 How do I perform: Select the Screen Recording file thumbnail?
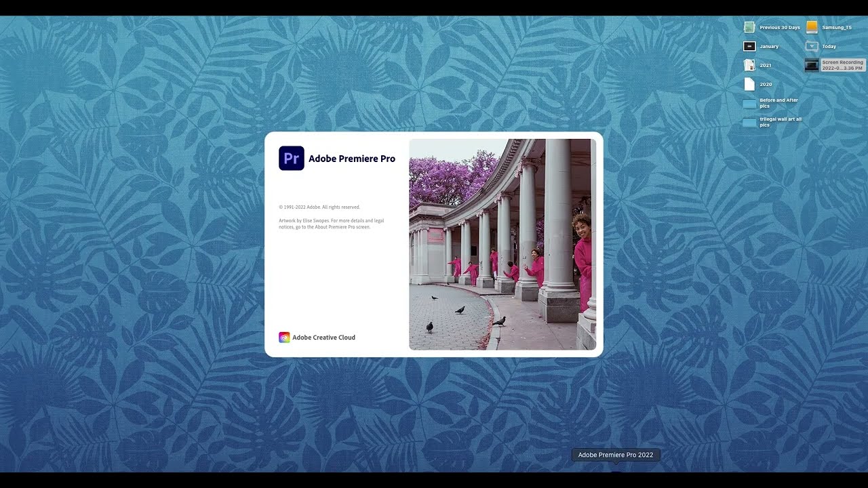coord(812,65)
